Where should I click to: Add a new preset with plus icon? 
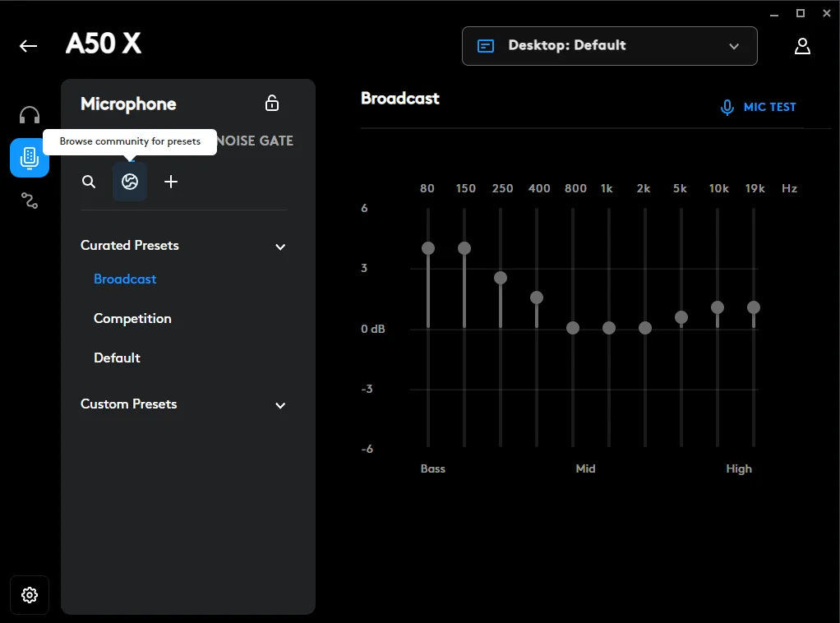pos(171,182)
